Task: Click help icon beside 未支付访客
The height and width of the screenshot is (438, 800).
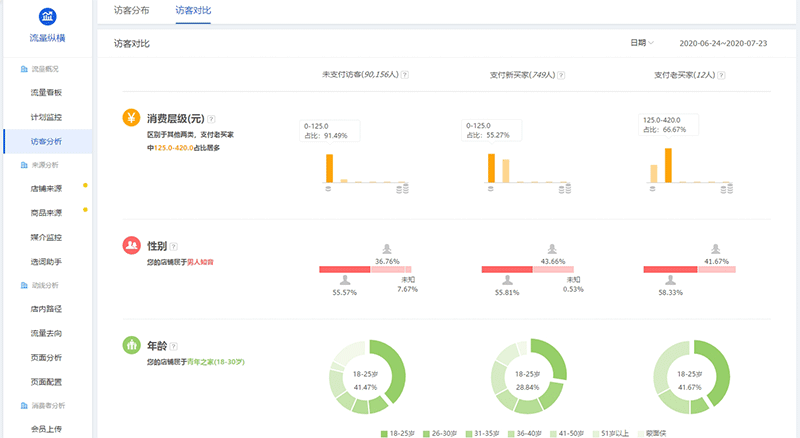Action: 405,75
